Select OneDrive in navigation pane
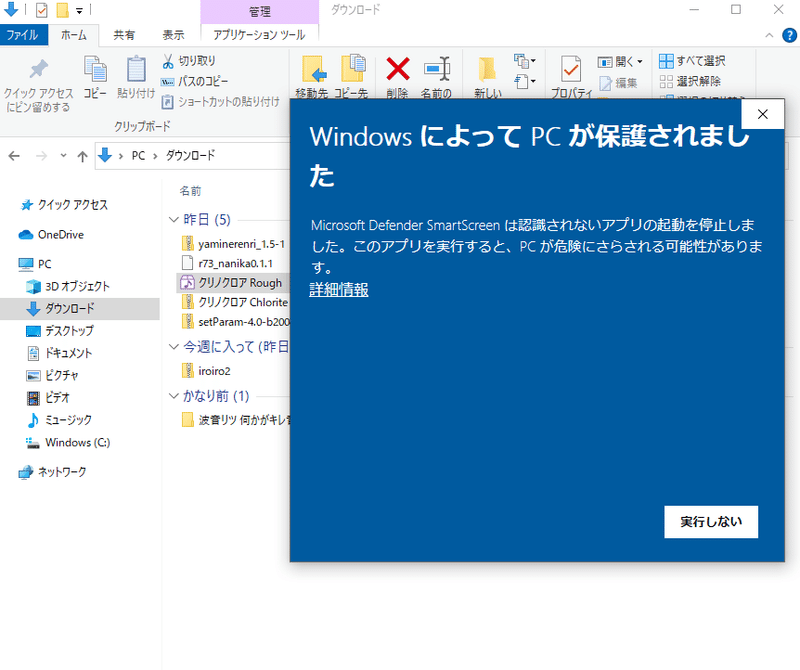Screen dimensions: 800x670 tap(52, 235)
